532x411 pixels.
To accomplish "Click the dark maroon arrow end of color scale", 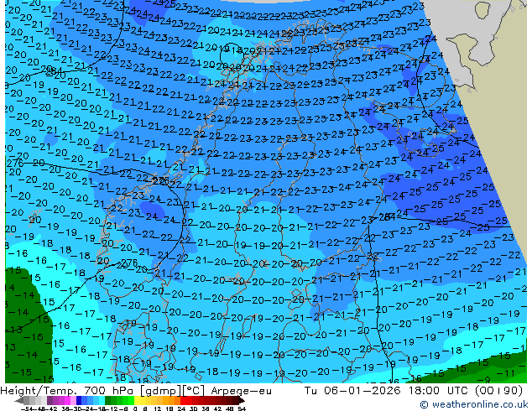I will tap(242, 400).
